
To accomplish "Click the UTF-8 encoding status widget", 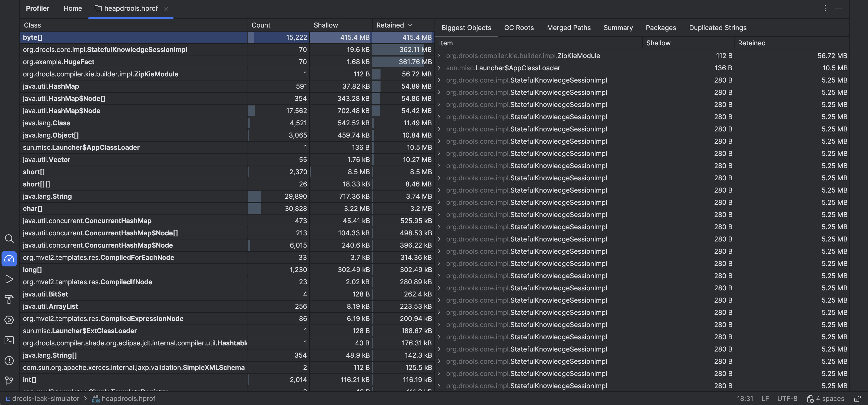I will pos(787,399).
